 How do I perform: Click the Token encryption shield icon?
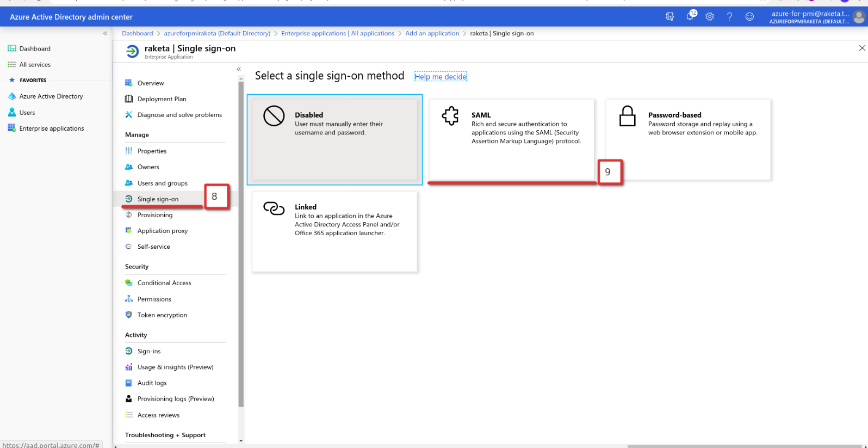[129, 315]
